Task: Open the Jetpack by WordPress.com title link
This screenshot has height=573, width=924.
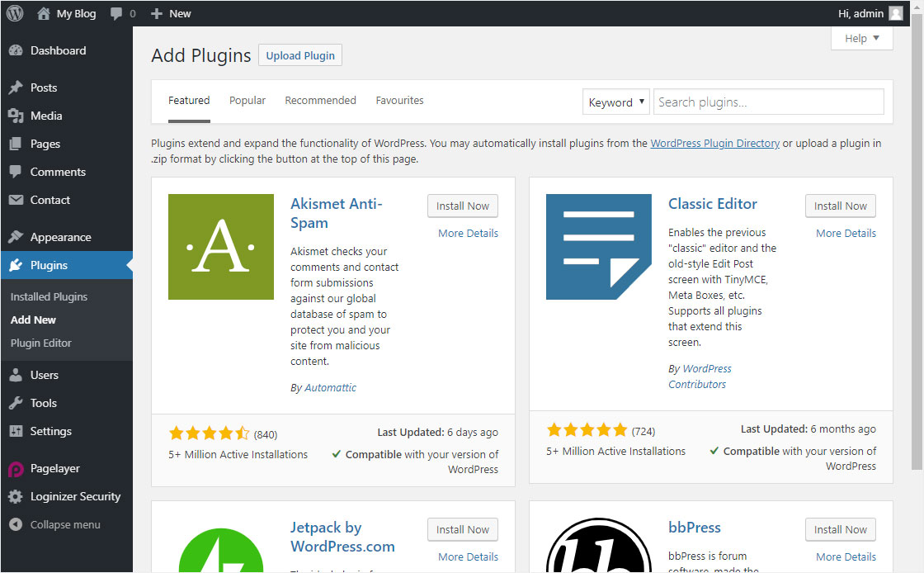Action: pos(342,537)
